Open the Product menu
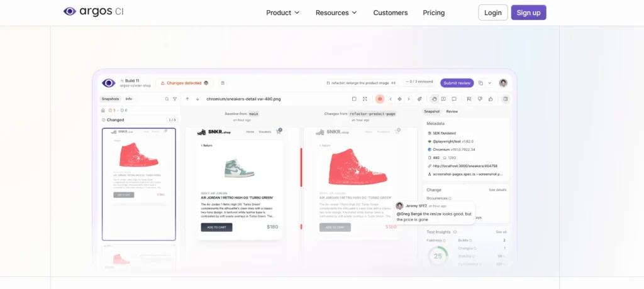 (282, 13)
